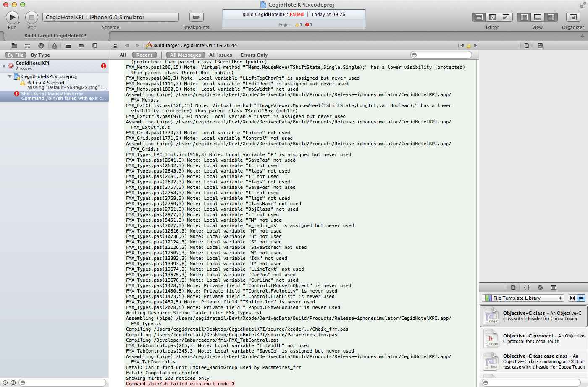The height and width of the screenshot is (387, 588).
Task: Select the Command /bin/sh failed log line
Action: tap(180, 384)
